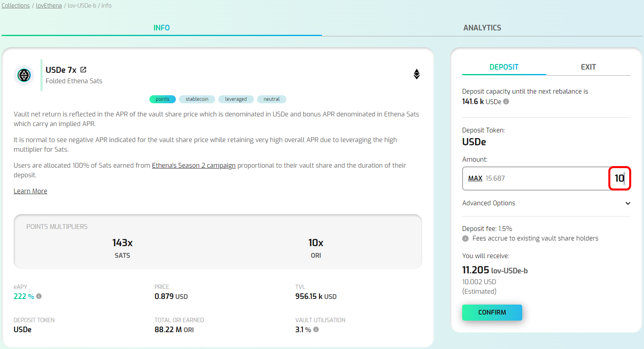Viewport: 644px width, 349px height.
Task: Go to Collections breadcrumb link
Action: tap(16, 6)
